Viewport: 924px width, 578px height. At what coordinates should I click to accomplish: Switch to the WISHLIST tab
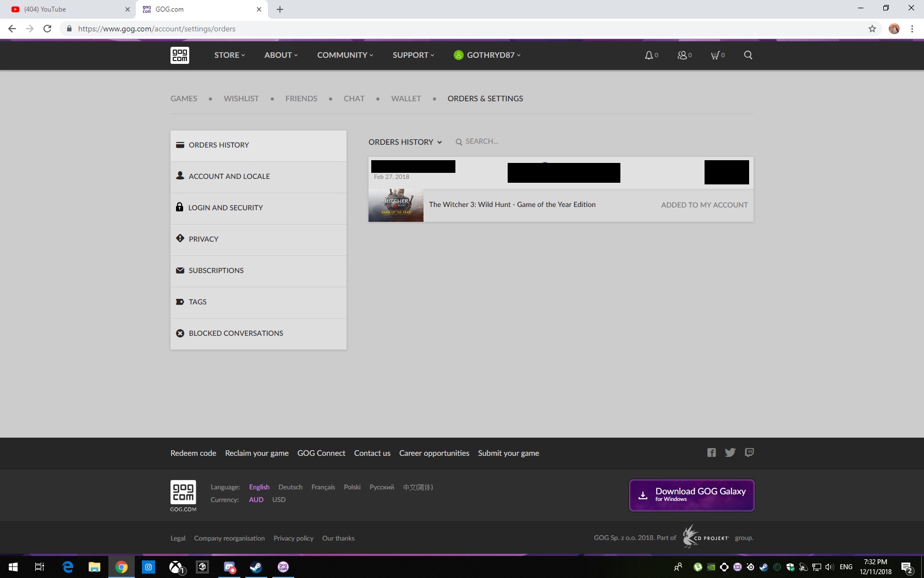(241, 99)
